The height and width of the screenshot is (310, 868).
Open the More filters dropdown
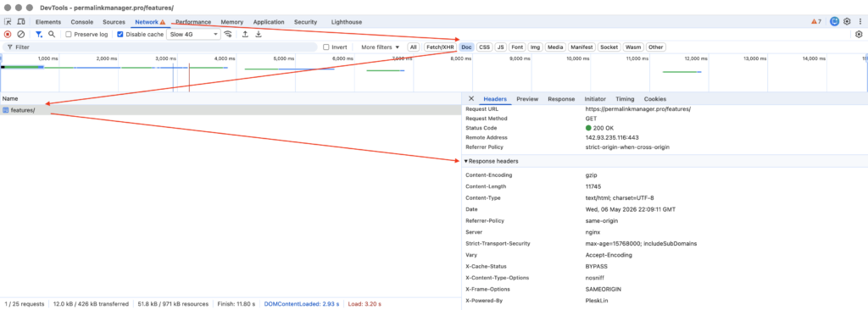pos(381,47)
